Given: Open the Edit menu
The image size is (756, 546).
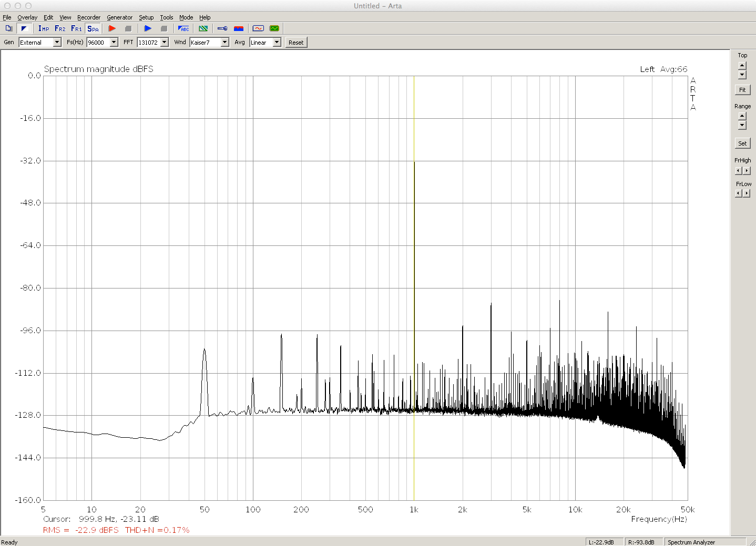Looking at the screenshot, I should (x=48, y=17).
